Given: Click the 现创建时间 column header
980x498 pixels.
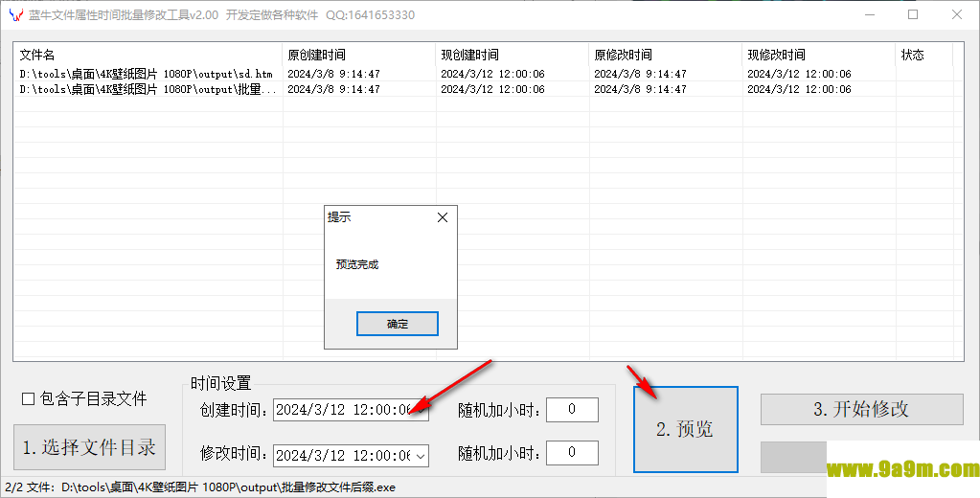Looking at the screenshot, I should pyautogui.click(x=513, y=55).
